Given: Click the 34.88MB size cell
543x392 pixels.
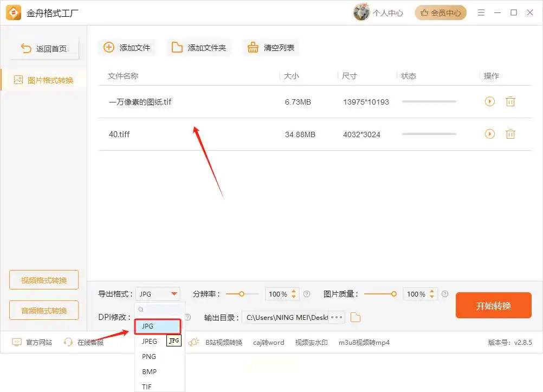Looking at the screenshot, I should pyautogui.click(x=300, y=134).
